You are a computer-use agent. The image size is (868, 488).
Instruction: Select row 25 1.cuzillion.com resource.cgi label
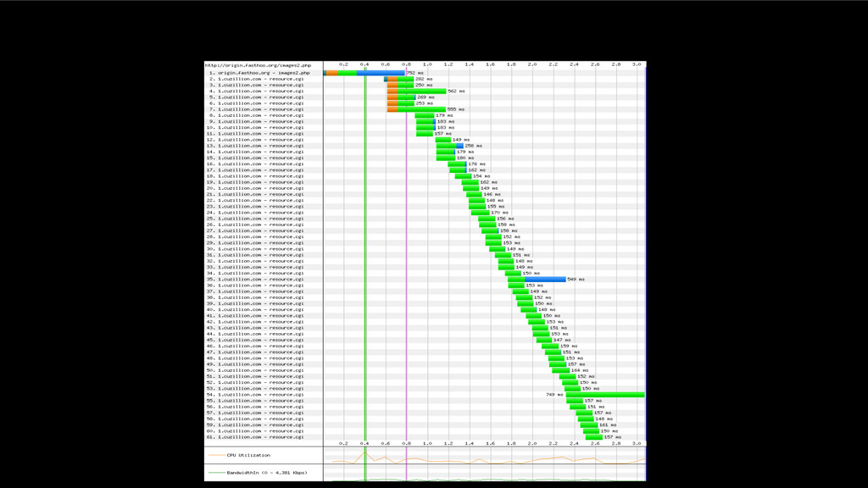pos(256,219)
